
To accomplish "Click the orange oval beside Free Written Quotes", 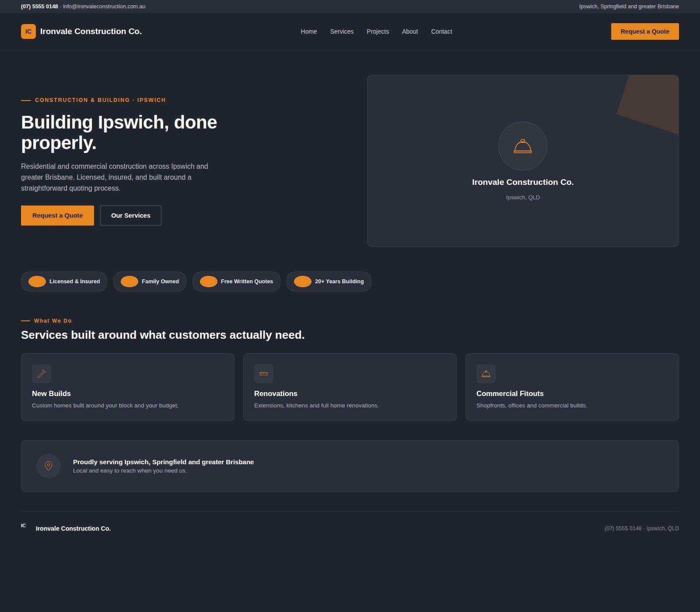I will 209,282.
